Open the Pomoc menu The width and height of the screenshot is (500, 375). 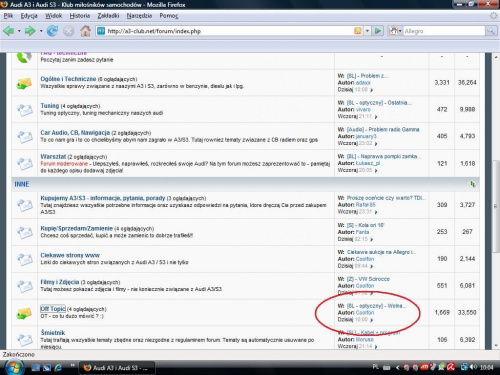coord(169,16)
